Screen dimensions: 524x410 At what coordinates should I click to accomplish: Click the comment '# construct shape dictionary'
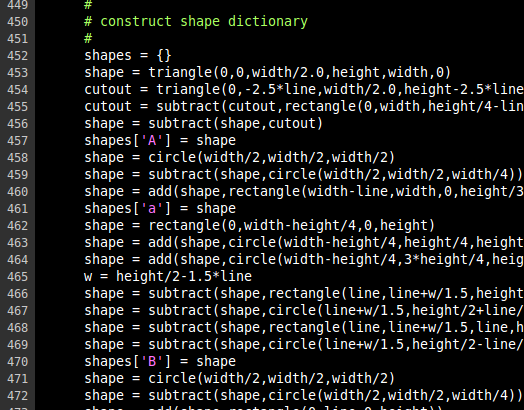[x=196, y=22]
